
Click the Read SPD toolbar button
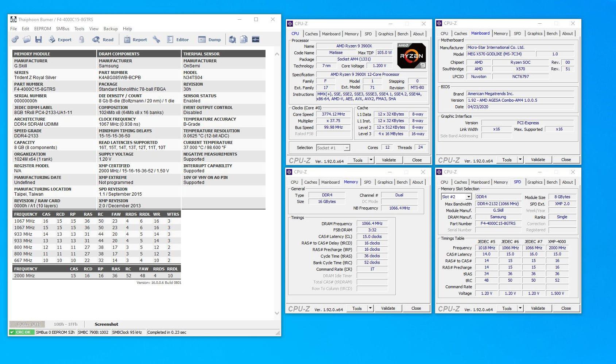pos(103,39)
